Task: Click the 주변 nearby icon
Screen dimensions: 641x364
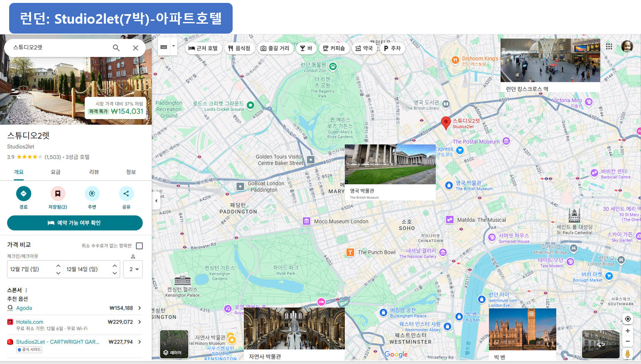Action: [92, 193]
